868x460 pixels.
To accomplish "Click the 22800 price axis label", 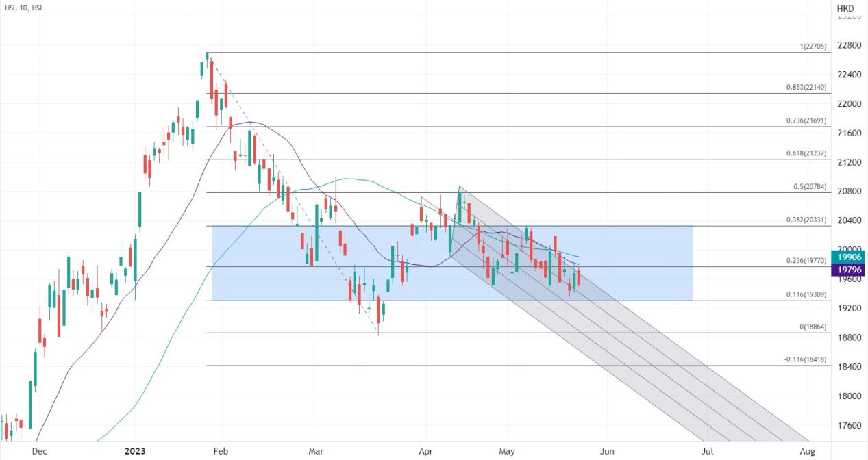I will click(849, 45).
